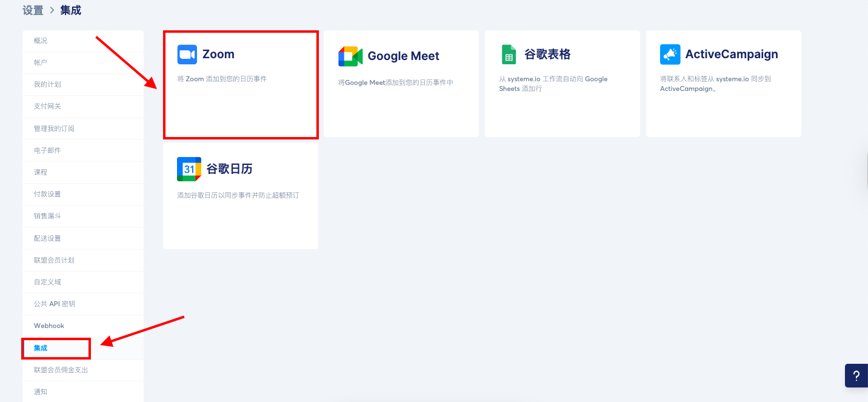Click text 将Google Meet添加到您的日历事件中

click(396, 82)
